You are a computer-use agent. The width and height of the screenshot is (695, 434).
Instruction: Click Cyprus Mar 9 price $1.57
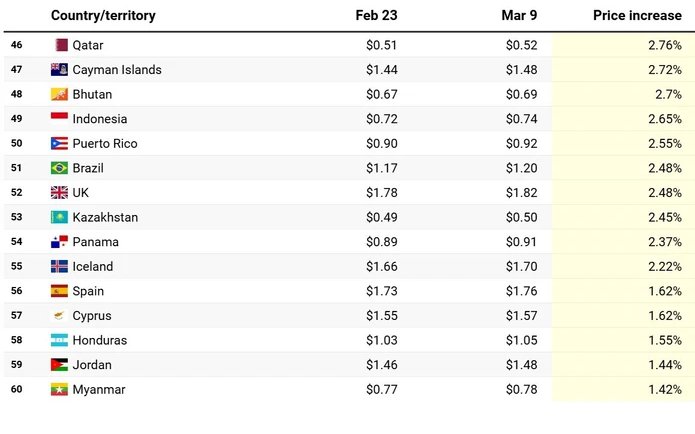[521, 316]
